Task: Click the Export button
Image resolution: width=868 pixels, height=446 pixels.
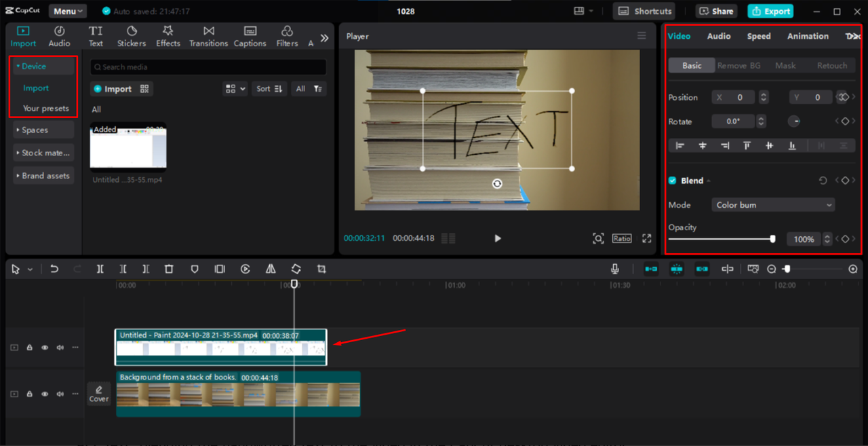Action: [770, 11]
